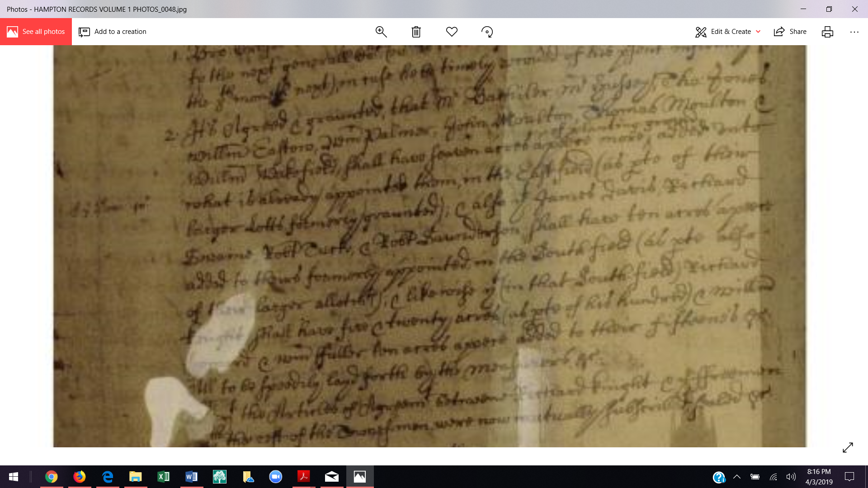Open Adobe Acrobat Reader in taskbar

[303, 477]
